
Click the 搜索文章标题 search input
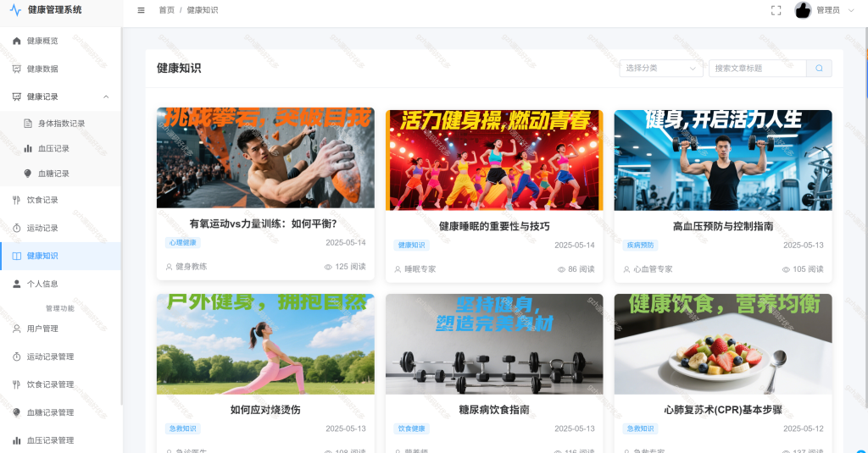point(757,68)
